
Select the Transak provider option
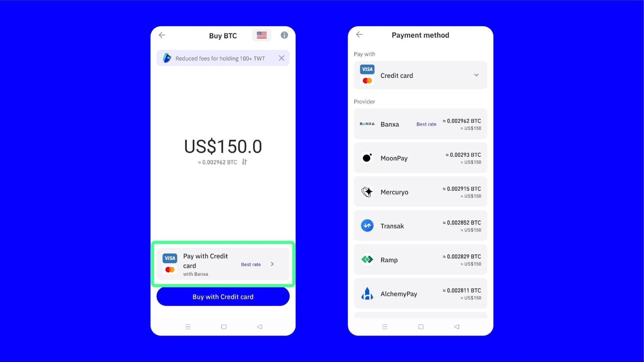pos(420,226)
